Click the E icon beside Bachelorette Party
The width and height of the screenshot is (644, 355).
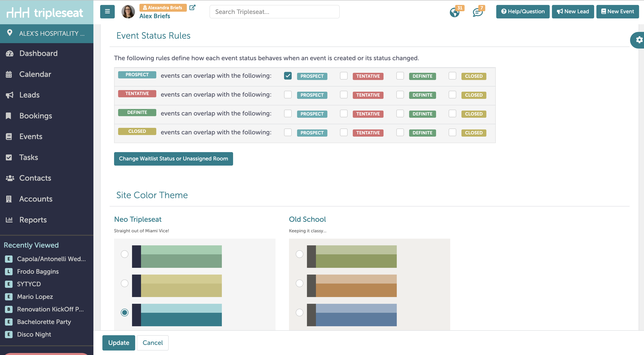9,322
